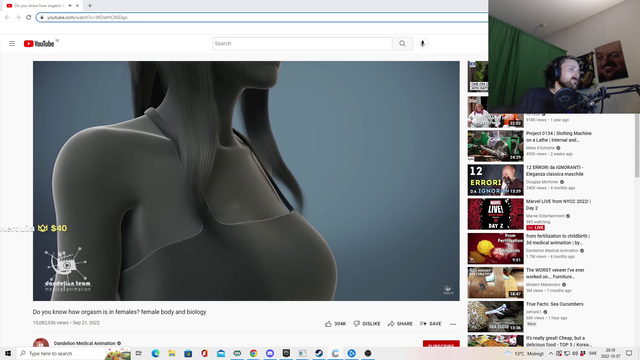Viewport: 640px width, 360px height.
Task: Launch Microsoft Edge from the taskbar
Action: tap(156, 353)
